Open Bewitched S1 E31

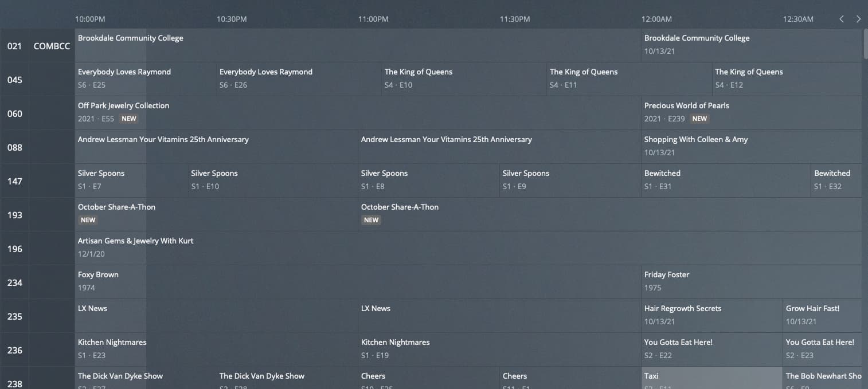(x=726, y=181)
